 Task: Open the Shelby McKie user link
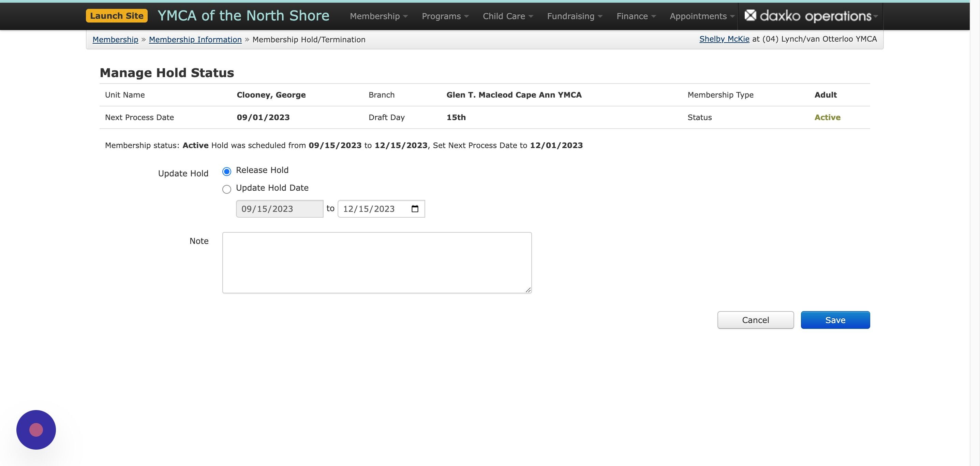click(x=724, y=39)
